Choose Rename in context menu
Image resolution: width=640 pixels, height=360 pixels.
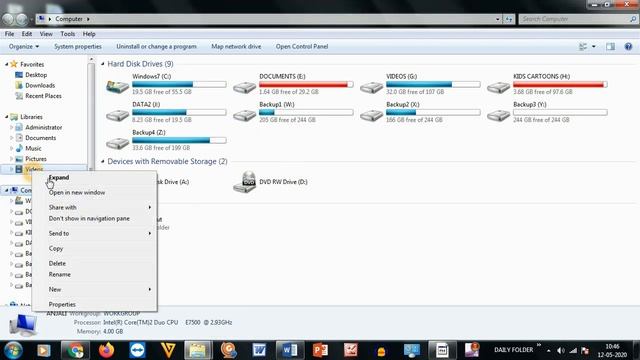click(95, 275)
